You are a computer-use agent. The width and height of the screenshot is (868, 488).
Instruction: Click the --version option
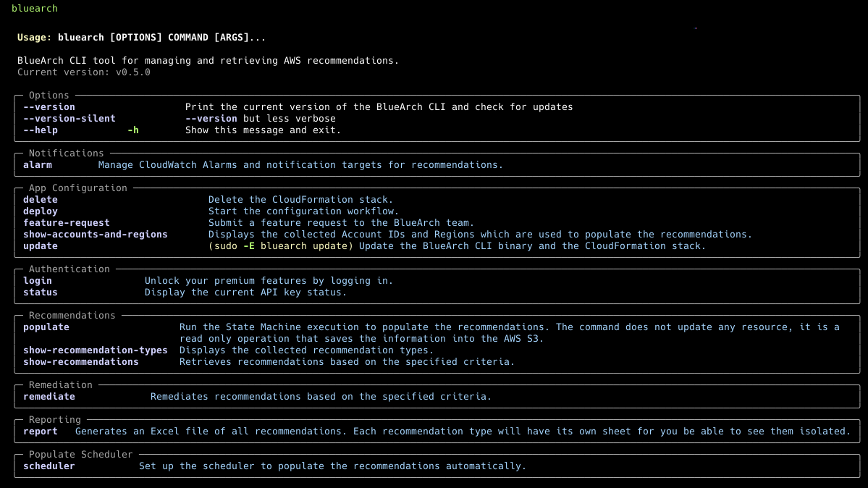[x=48, y=106]
